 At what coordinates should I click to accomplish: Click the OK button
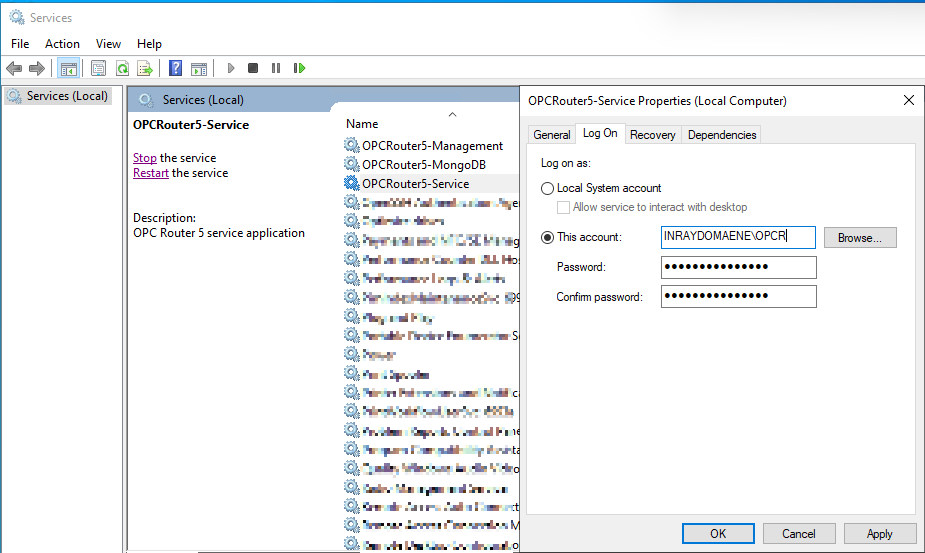tap(718, 534)
